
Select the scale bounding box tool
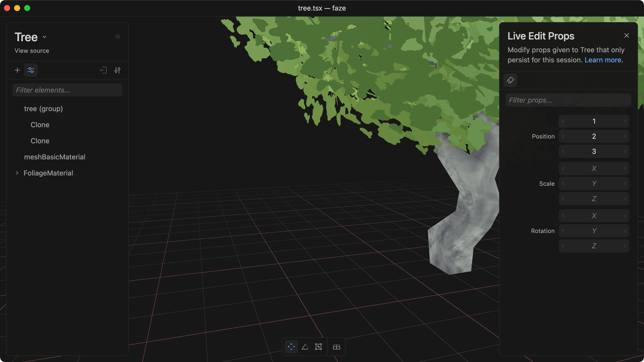click(x=318, y=347)
